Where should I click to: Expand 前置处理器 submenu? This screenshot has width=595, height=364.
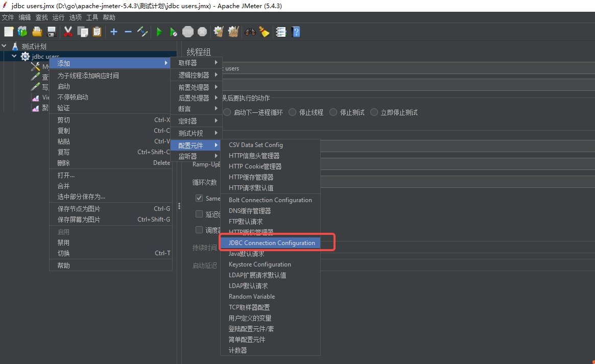tap(196, 87)
